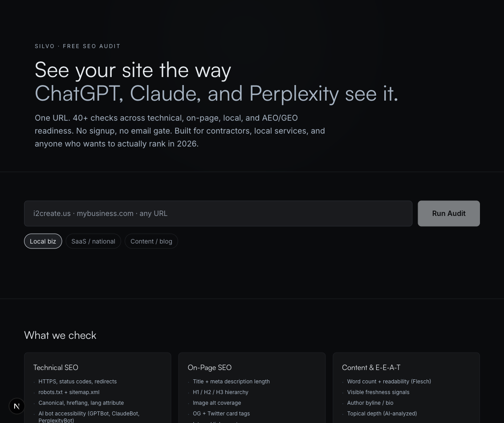504x423 pixels.
Task: Select the H1 / H2 / H3 hierarchy item
Action: (x=220, y=392)
